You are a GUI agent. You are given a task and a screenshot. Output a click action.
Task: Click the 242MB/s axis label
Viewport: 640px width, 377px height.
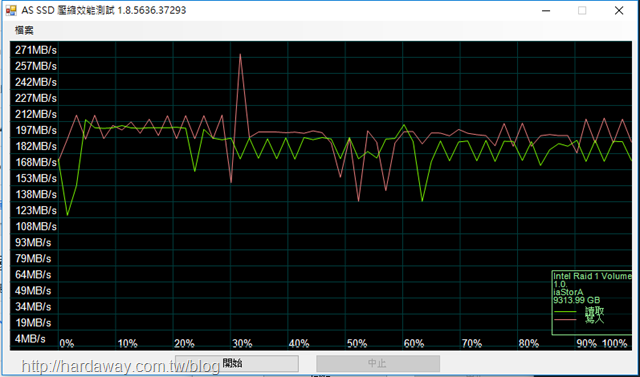(x=36, y=82)
